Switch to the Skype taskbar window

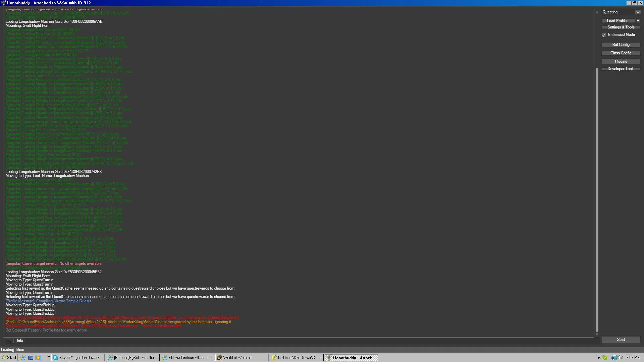click(78, 358)
